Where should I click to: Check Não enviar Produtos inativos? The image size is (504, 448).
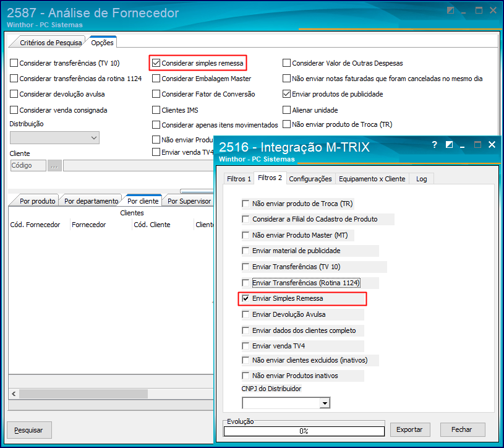click(x=246, y=376)
